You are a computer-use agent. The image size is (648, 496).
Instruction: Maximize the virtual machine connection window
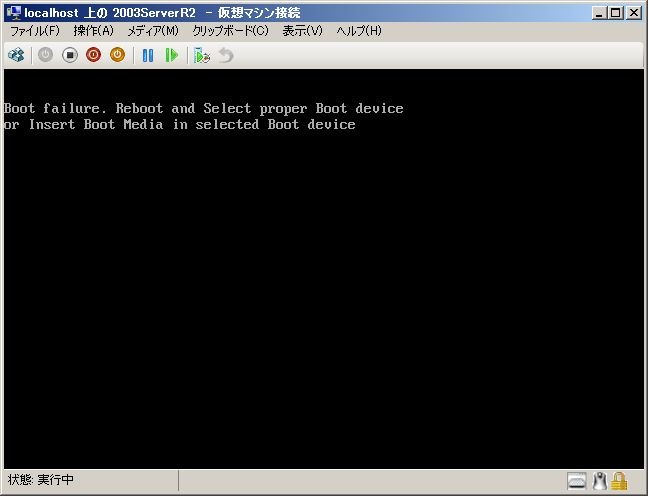point(616,13)
